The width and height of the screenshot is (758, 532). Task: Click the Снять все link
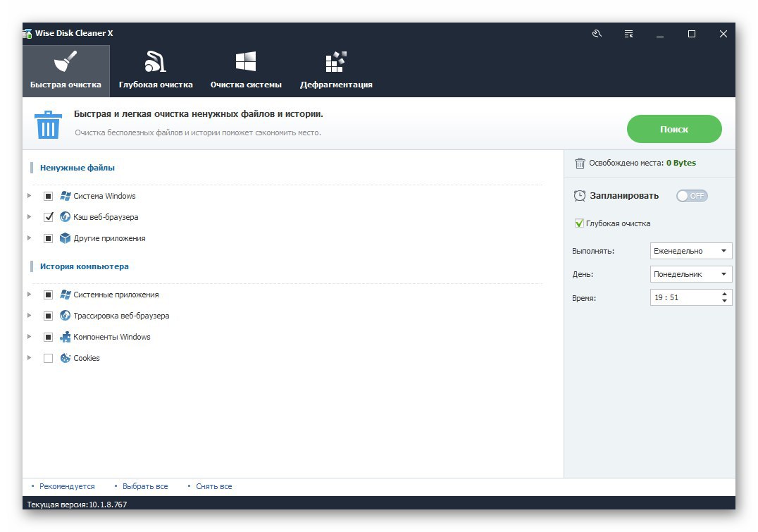pyautogui.click(x=213, y=486)
